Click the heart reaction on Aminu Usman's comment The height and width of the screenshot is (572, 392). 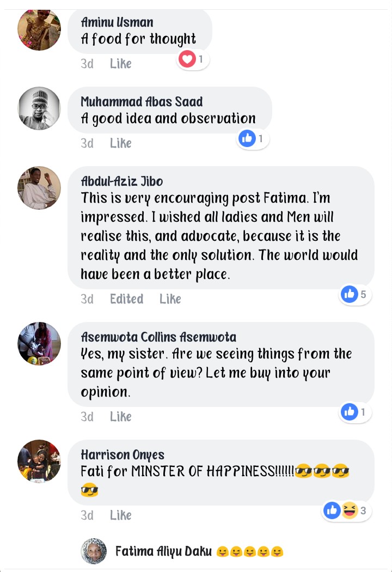(187, 59)
